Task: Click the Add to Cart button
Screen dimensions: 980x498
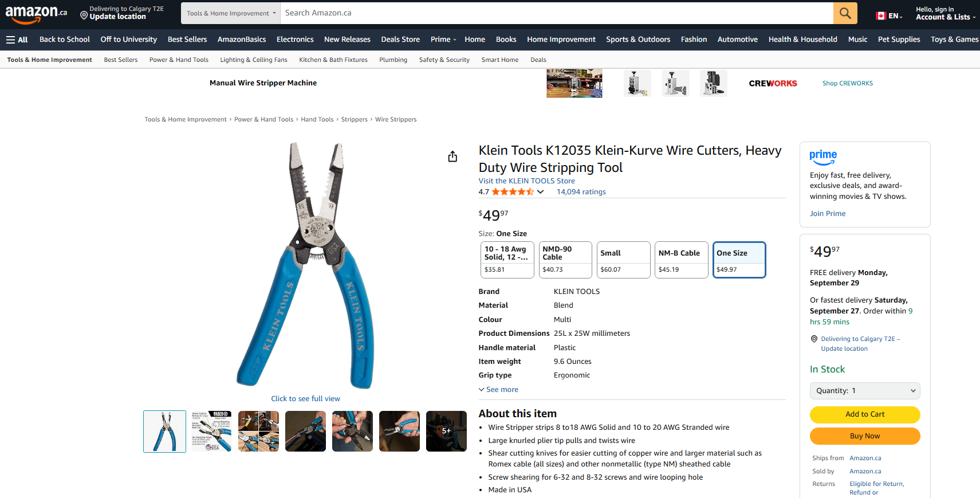Action: pyautogui.click(x=865, y=414)
